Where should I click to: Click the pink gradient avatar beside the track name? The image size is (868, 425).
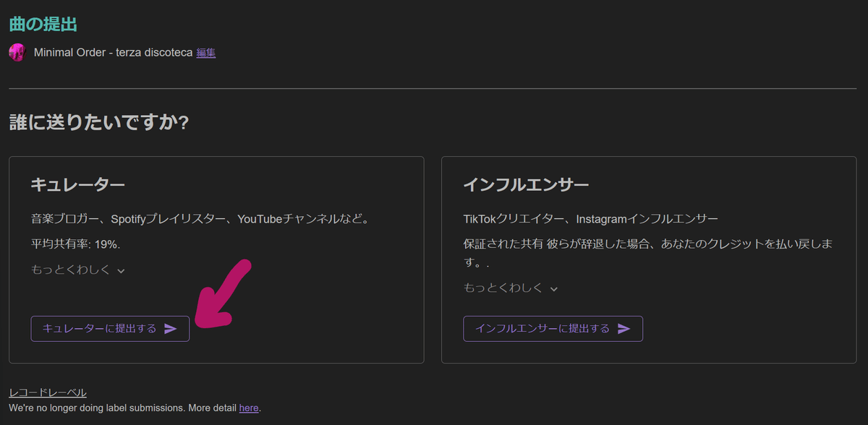16,52
